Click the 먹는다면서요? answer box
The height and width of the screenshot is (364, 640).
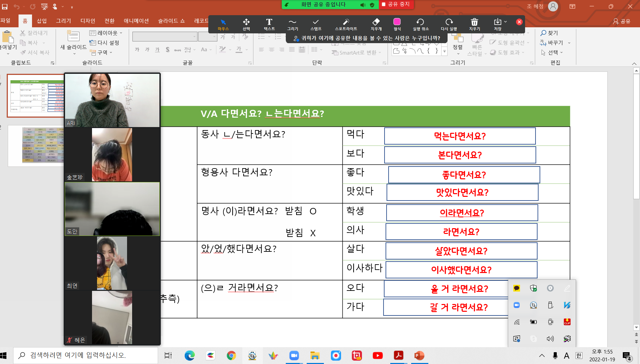point(460,136)
